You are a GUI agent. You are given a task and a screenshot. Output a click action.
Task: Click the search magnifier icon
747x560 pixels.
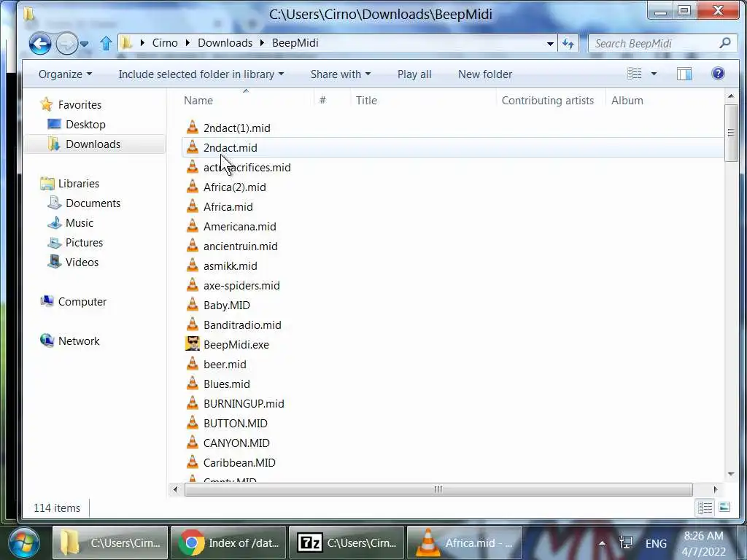coord(725,43)
